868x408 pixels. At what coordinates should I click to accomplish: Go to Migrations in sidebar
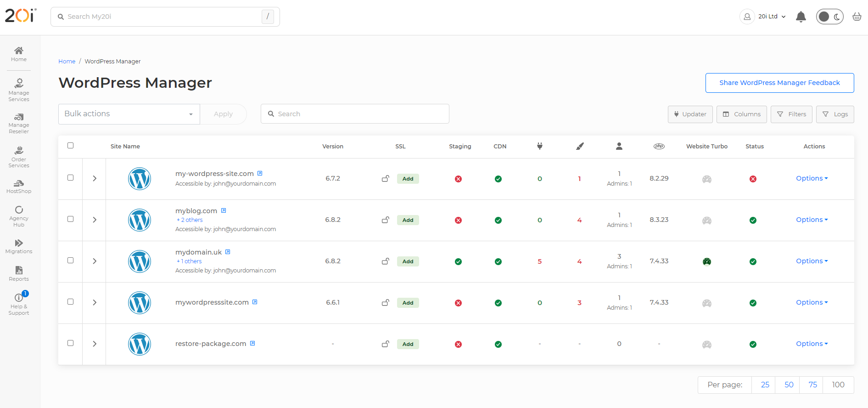(19, 246)
